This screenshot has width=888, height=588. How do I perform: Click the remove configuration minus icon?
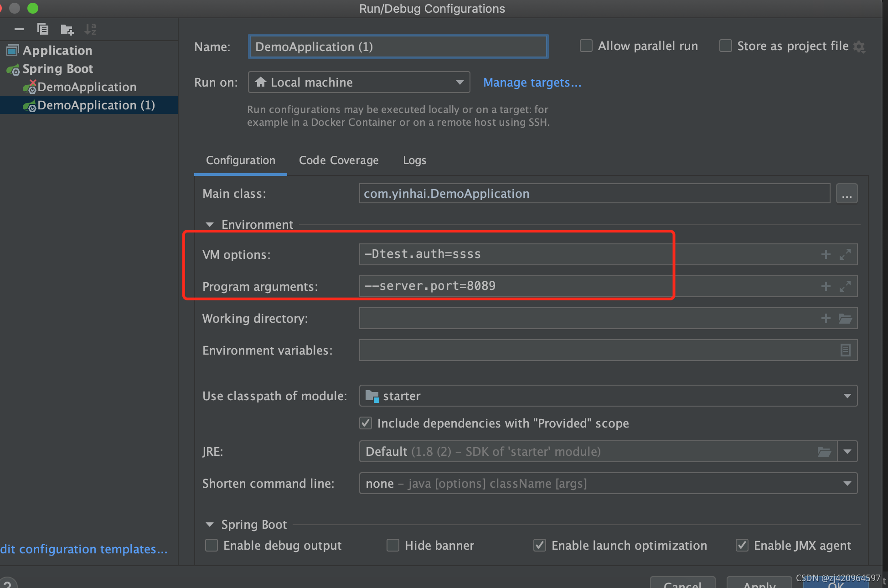[x=19, y=29]
